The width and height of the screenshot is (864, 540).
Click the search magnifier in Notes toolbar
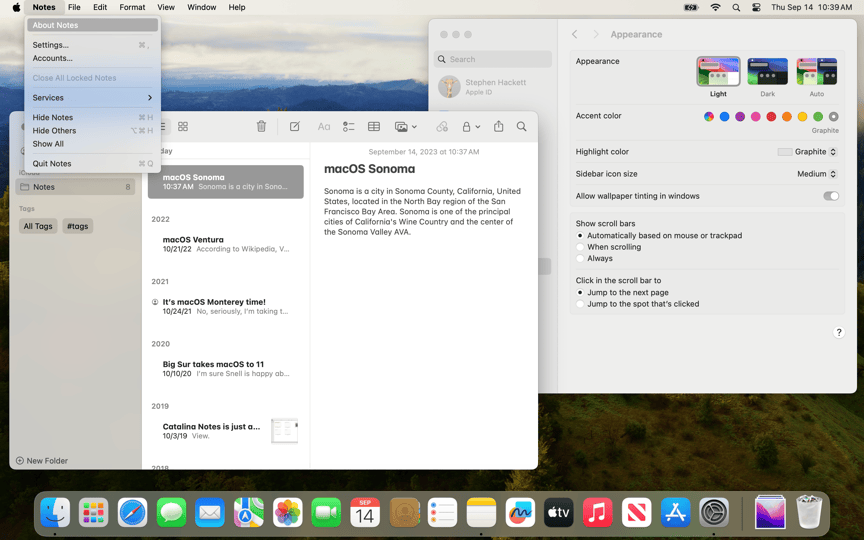coord(521,127)
